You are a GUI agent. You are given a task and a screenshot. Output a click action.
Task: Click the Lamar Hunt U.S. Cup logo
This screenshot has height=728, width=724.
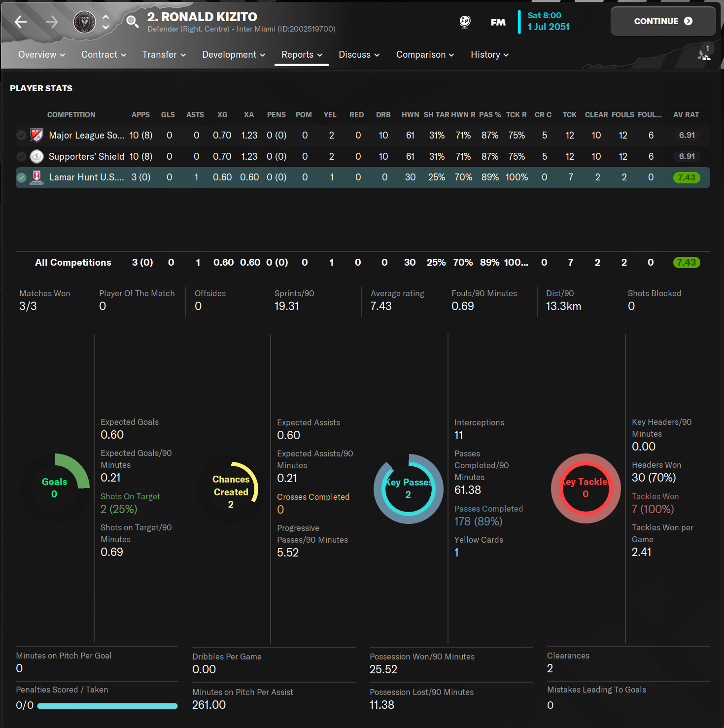click(x=36, y=177)
